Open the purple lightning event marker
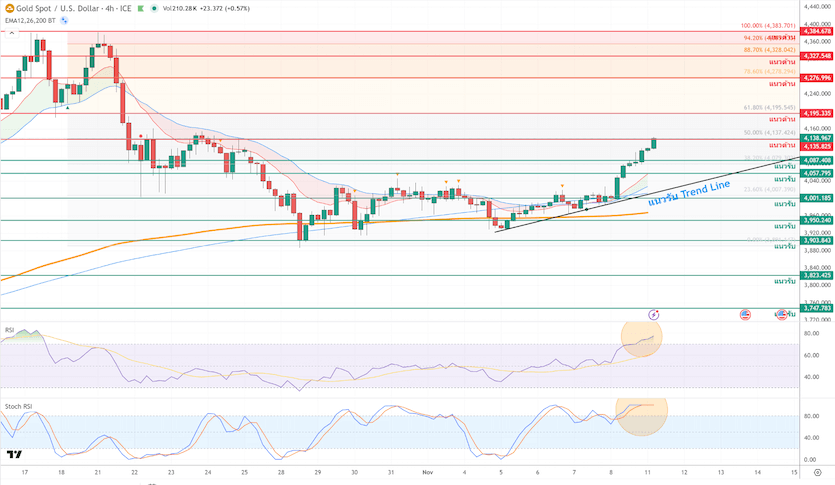Viewport: 835px width, 485px height. coord(654,314)
